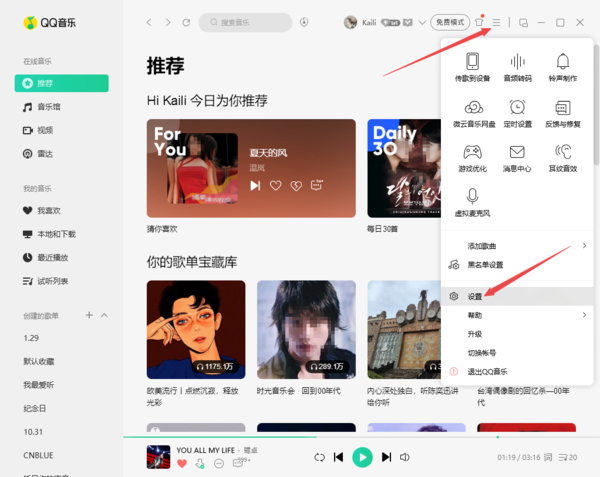The image size is (600, 477).
Task: Open 传歌到设备 device transfer tool
Action: click(x=472, y=67)
